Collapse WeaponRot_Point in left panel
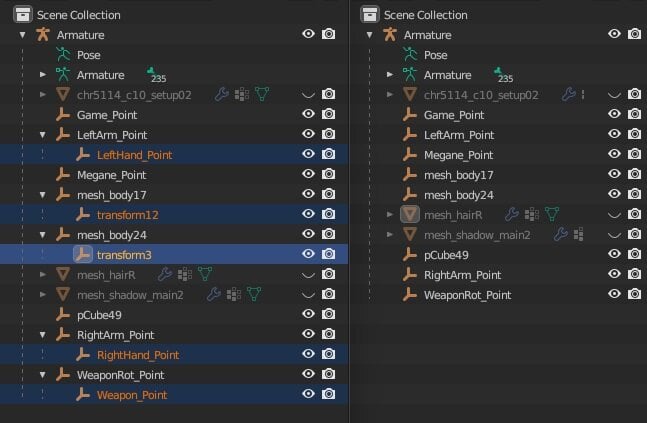 pos(43,375)
